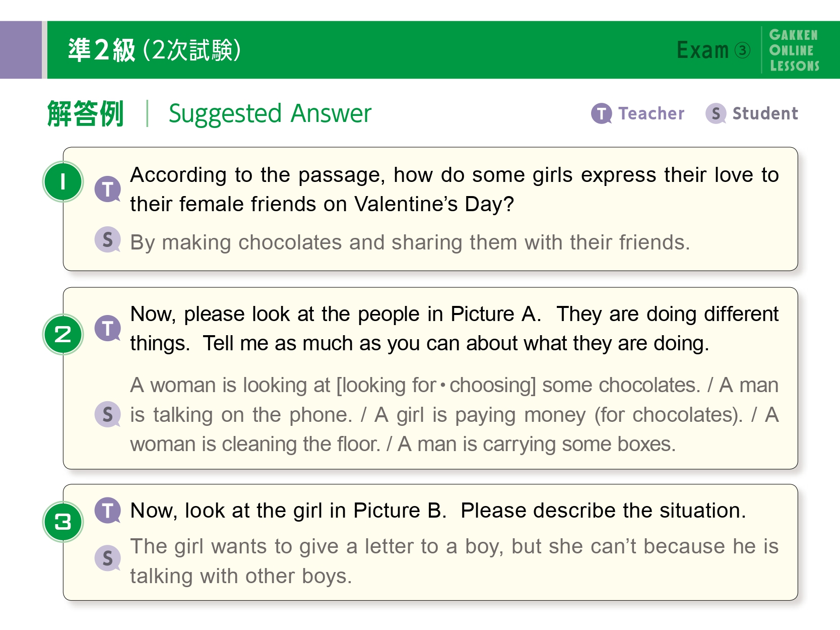This screenshot has height=630, width=840.
Task: Click the S icon beside the Picture A answer
Action: click(108, 414)
